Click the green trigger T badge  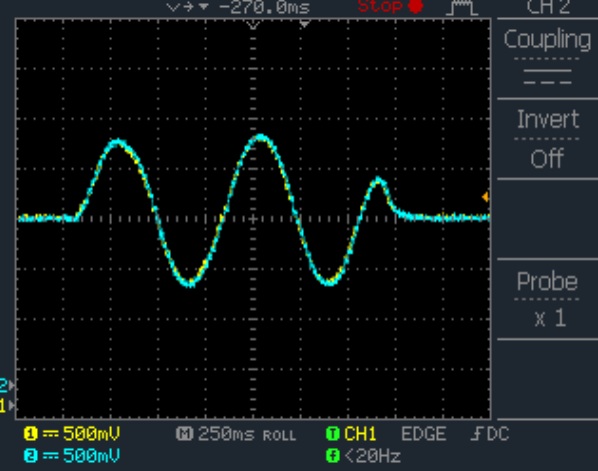[x=333, y=434]
